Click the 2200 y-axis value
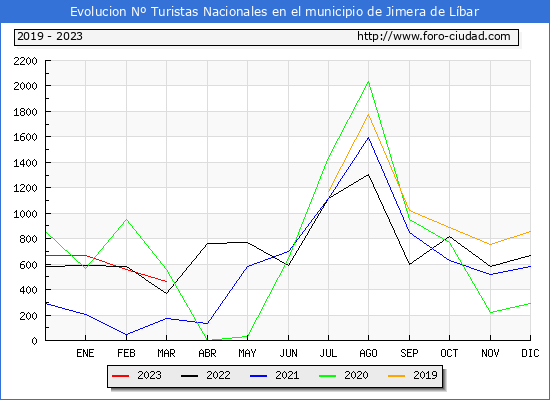The height and width of the screenshot is (400, 550). click(25, 61)
